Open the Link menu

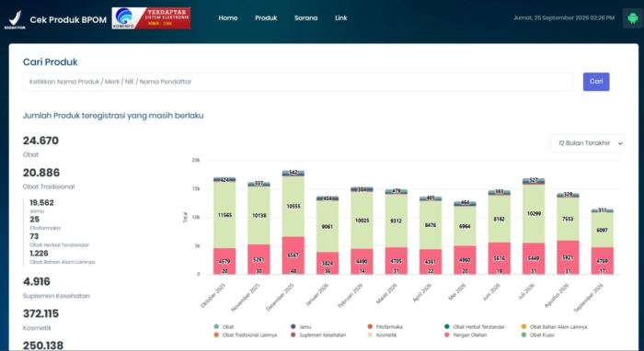[341, 18]
